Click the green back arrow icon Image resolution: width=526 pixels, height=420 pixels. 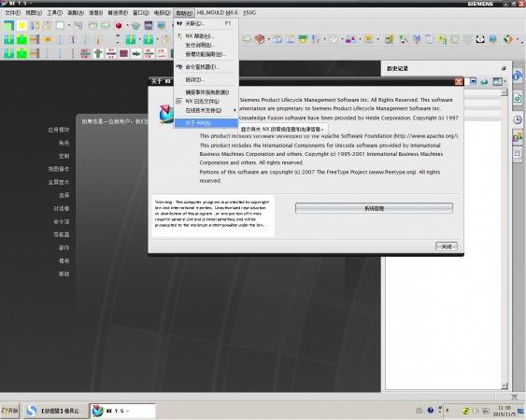coord(92,25)
